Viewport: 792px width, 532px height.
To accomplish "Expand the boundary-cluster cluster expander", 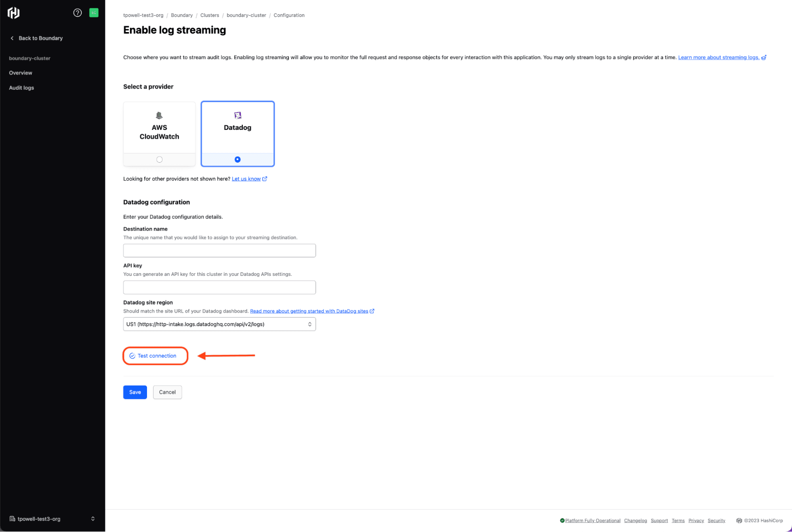I will [x=30, y=58].
